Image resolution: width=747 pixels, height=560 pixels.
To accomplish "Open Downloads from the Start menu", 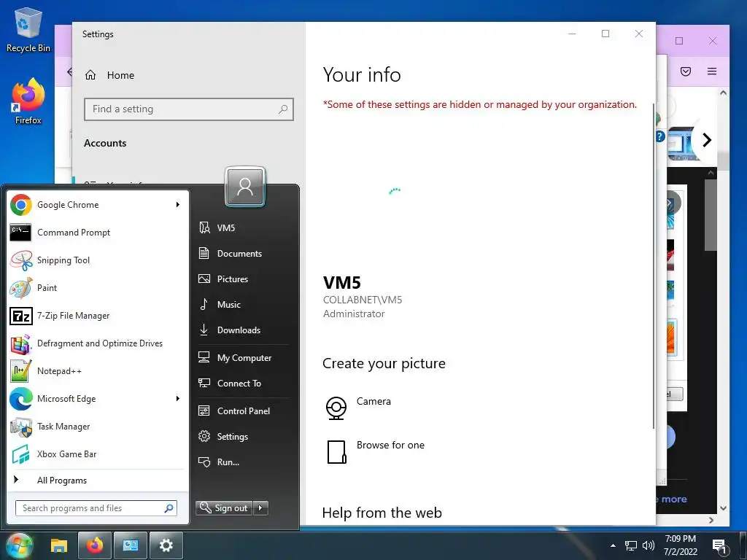I will [x=243, y=330].
